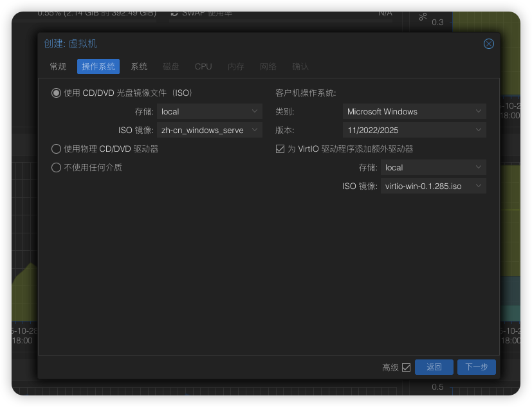This screenshot has width=532, height=407.
Task: Toggle the 高级 checkbox
Action: (x=408, y=366)
